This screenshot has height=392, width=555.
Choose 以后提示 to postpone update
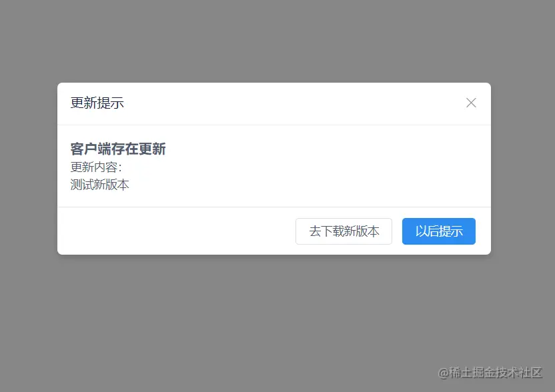(438, 231)
